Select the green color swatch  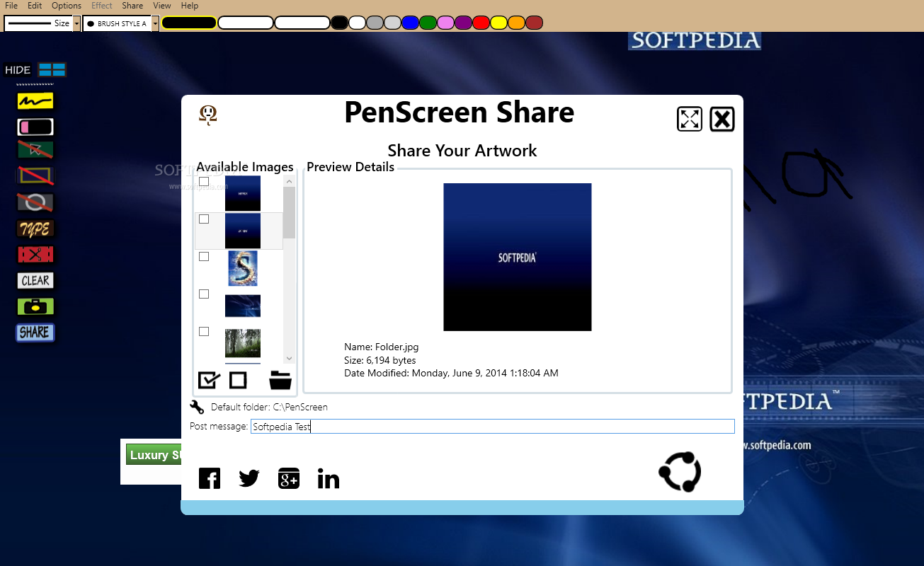(428, 23)
